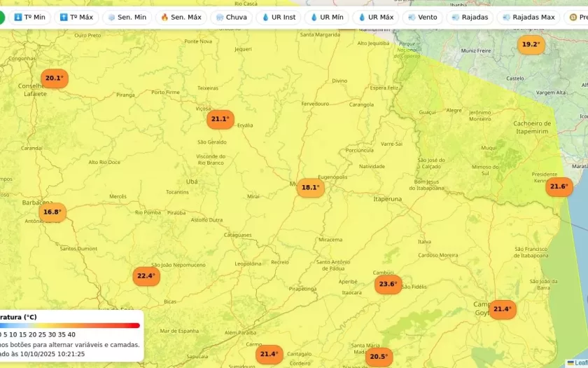This screenshot has height=368, width=588.
Task: Click the fire icon on Sen. Máx
Action: coord(164,18)
